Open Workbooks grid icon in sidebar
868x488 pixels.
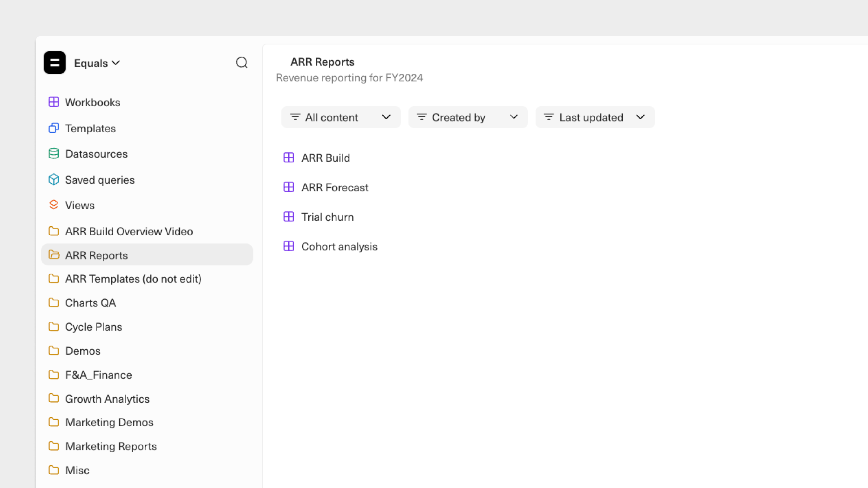(54, 102)
